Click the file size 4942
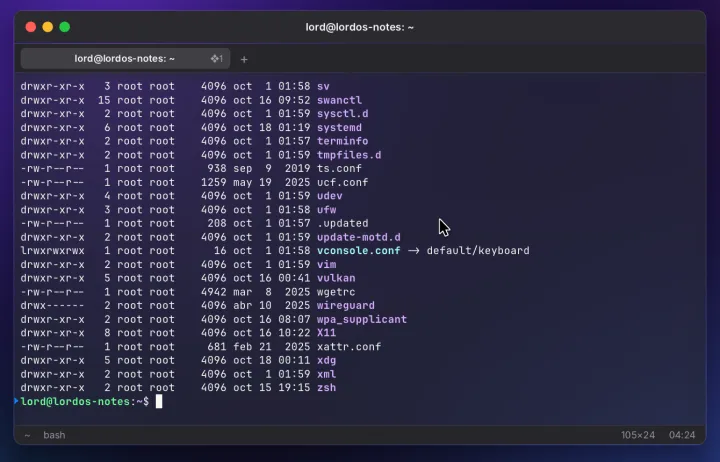The image size is (720, 462). click(214, 292)
